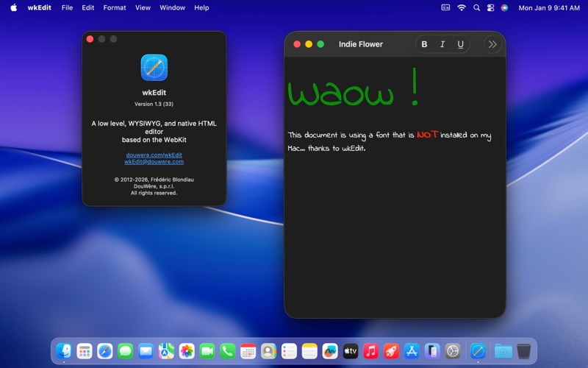588x368 pixels.
Task: Toggle underline formatting in Indie Flower window
Action: point(461,44)
